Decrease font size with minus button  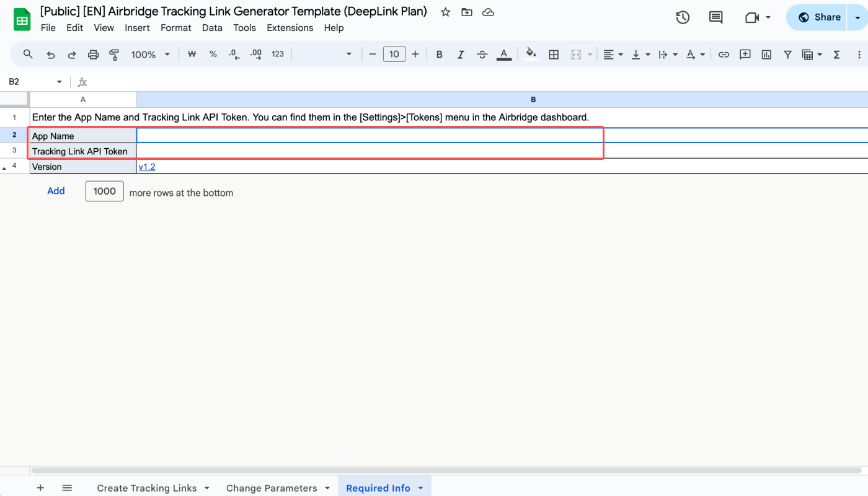tap(373, 55)
